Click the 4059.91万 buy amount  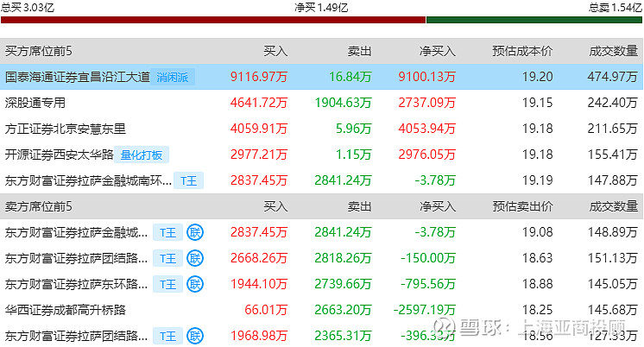[x=259, y=129]
